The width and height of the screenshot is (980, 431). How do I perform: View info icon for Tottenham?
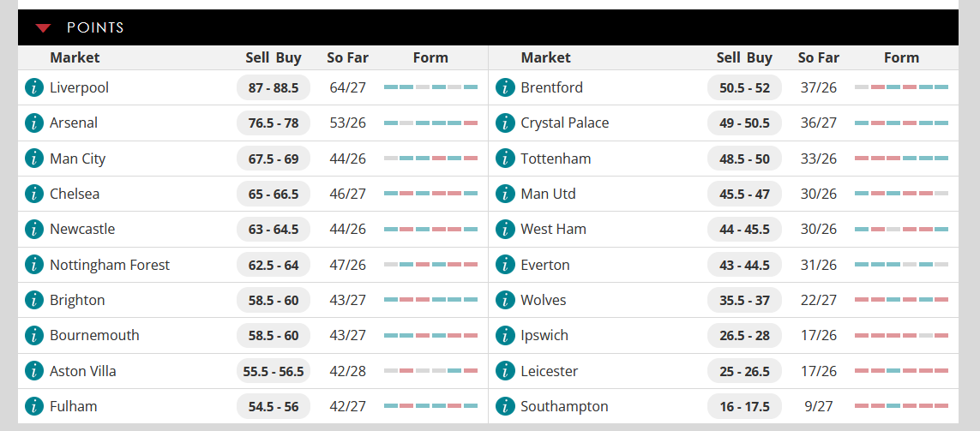[x=505, y=158]
